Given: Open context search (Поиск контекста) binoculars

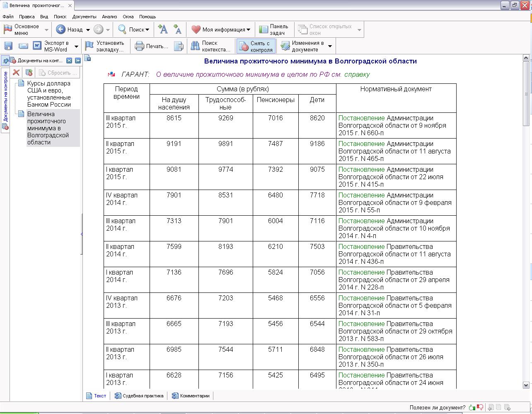Looking at the screenshot, I should click(210, 46).
